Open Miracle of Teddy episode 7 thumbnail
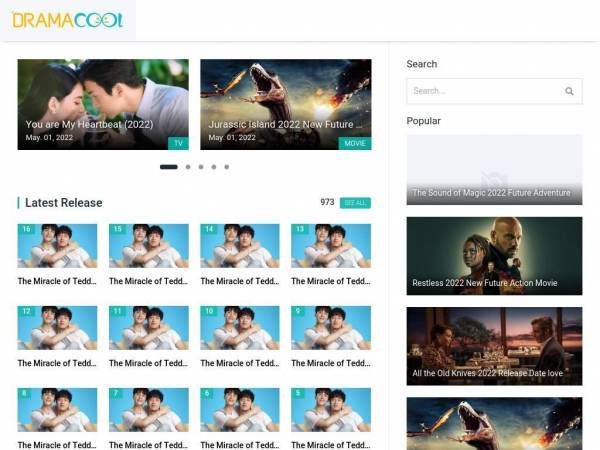Screen dimensions: 600x450 tap(149, 410)
